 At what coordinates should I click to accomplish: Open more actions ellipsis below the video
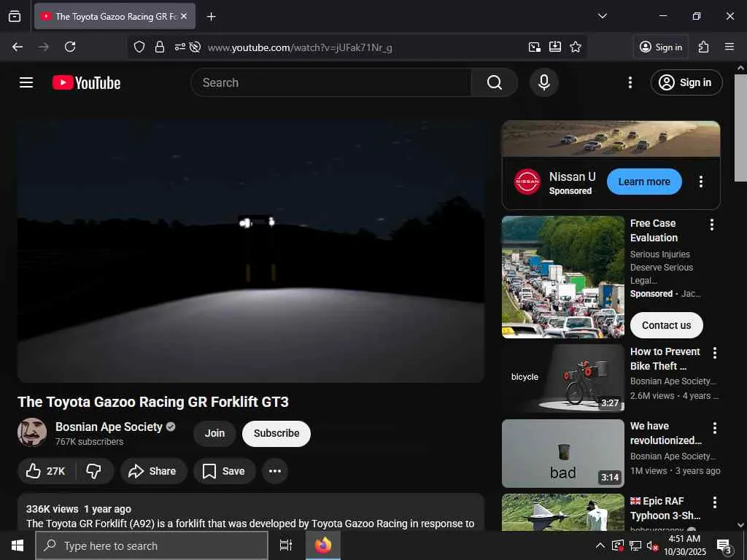point(275,471)
